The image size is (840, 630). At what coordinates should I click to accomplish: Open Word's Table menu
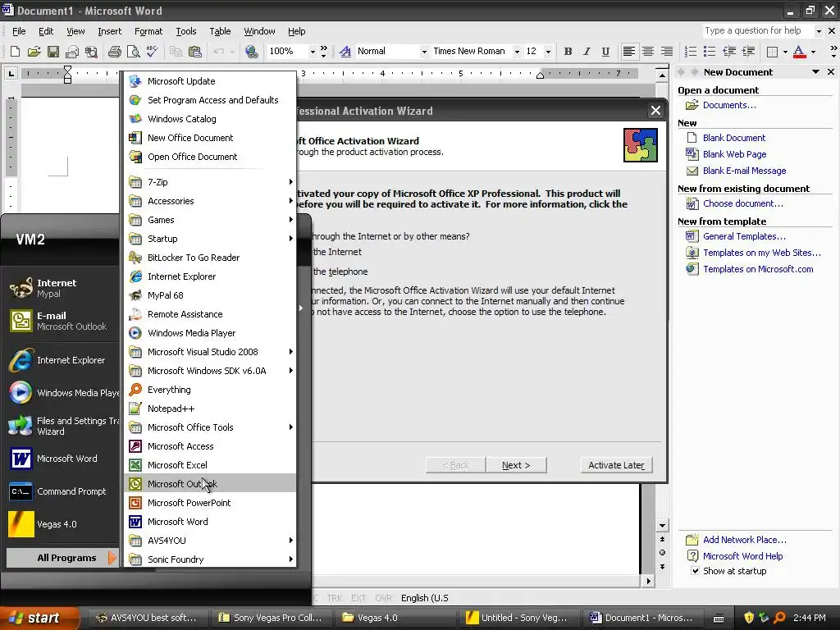(x=220, y=32)
